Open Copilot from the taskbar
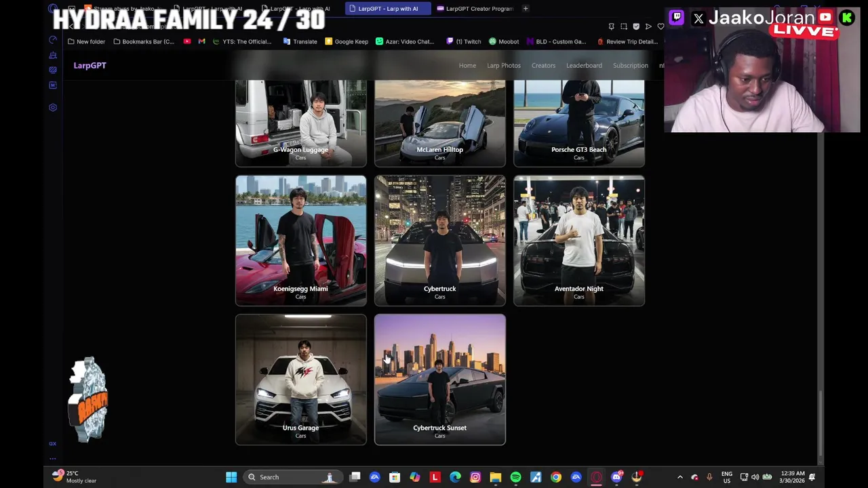The image size is (868, 488). pos(415,477)
